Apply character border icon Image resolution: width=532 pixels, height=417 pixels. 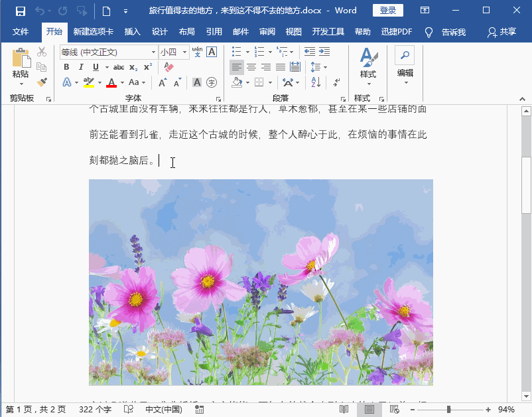212,52
